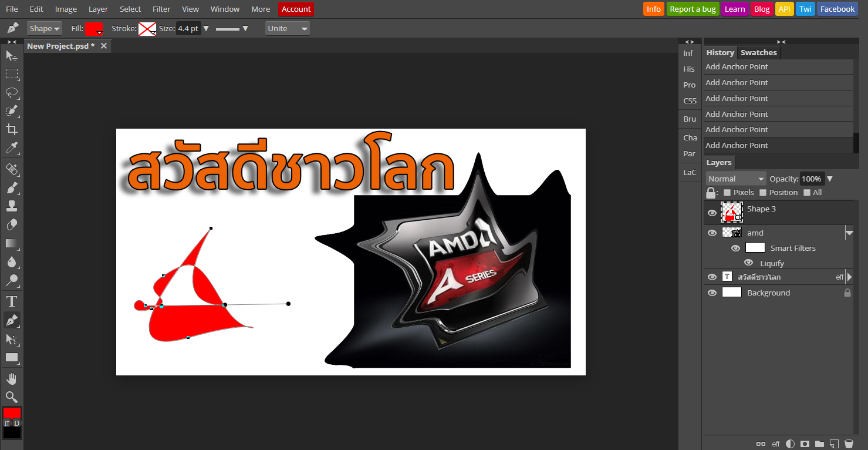Image resolution: width=868 pixels, height=450 pixels.
Task: Select the Rectangle shape tool
Action: pyautogui.click(x=12, y=357)
